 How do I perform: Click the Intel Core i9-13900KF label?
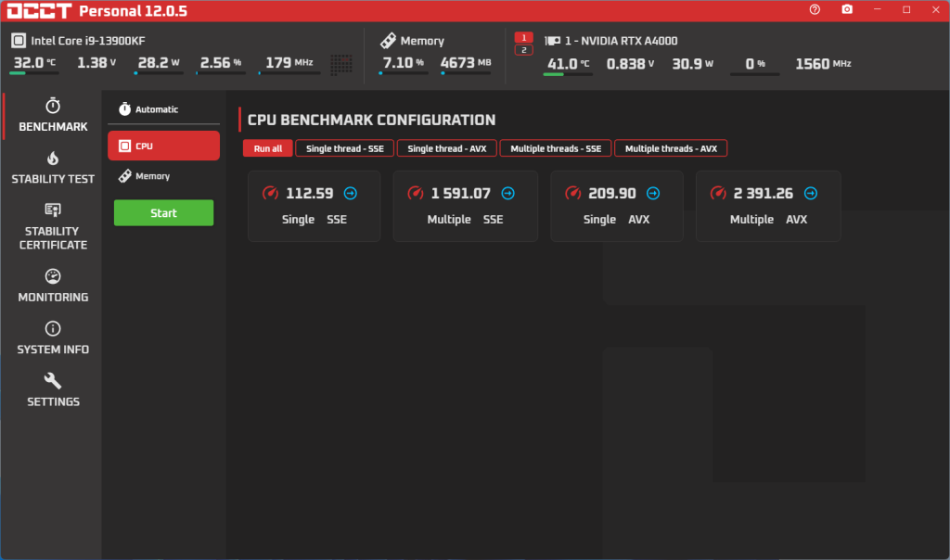(88, 41)
